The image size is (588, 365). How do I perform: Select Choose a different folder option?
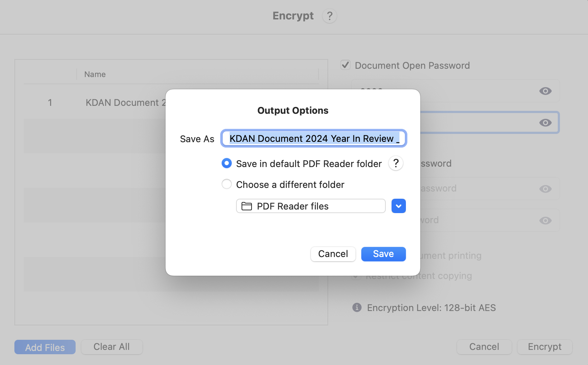(x=227, y=184)
